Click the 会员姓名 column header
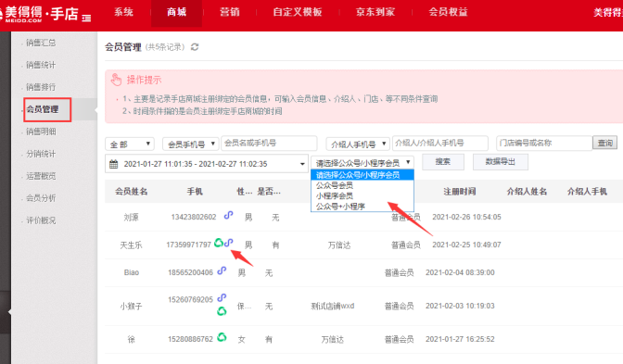 coord(131,192)
